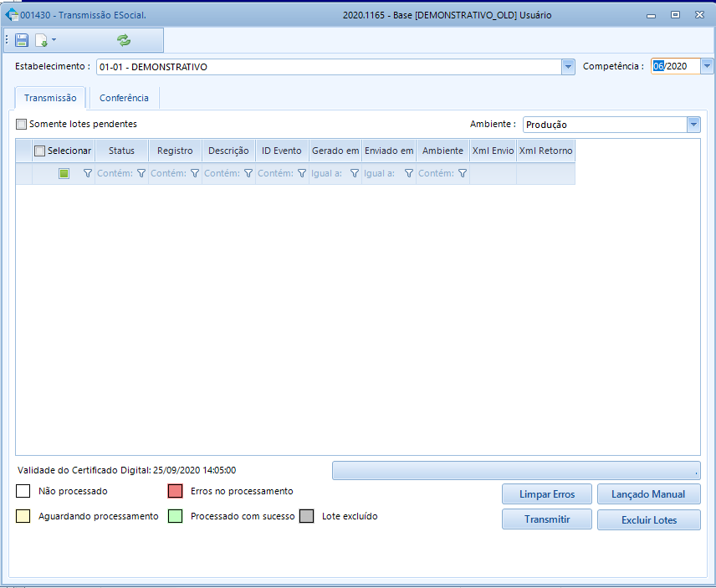
Task: Open the export dropdown arrow beside document icon
Action: [x=54, y=39]
